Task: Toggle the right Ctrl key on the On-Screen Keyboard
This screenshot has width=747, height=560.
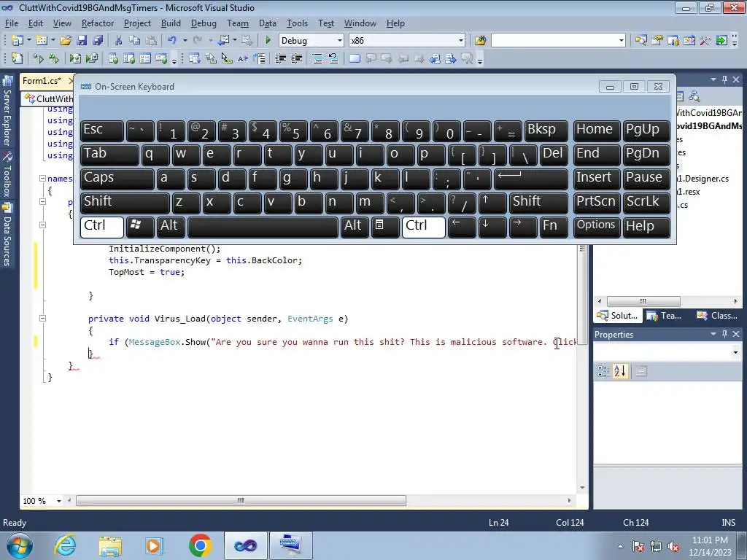Action: click(424, 227)
